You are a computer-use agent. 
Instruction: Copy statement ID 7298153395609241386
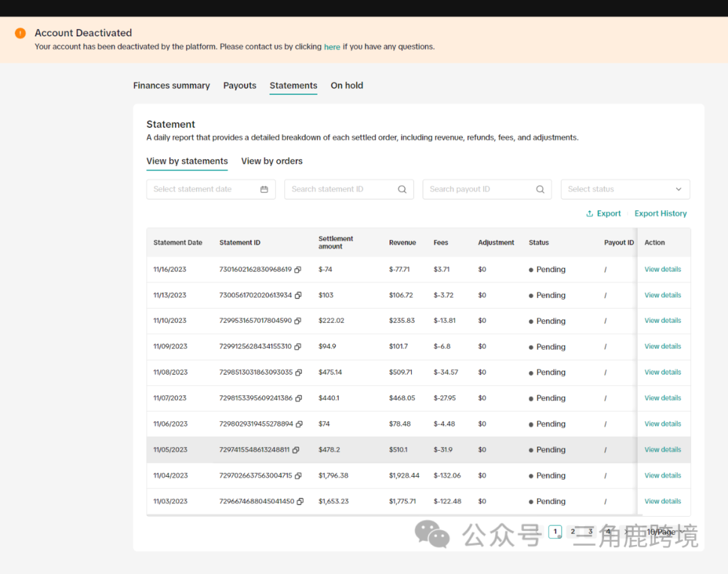pyautogui.click(x=299, y=398)
